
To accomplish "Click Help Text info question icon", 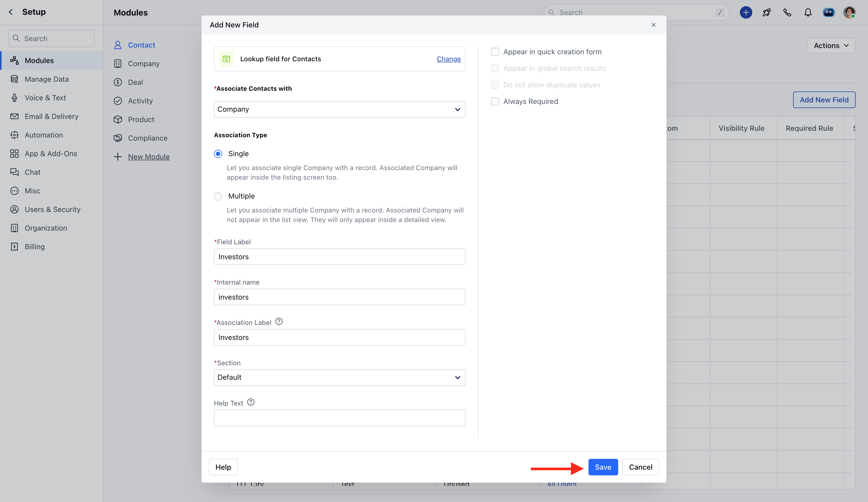I will click(251, 402).
